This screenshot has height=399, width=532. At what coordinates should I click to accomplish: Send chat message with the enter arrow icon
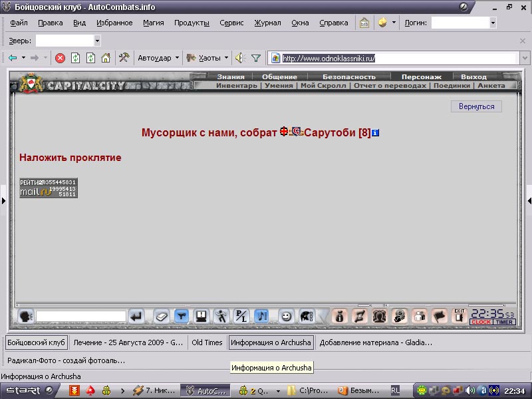click(x=136, y=317)
